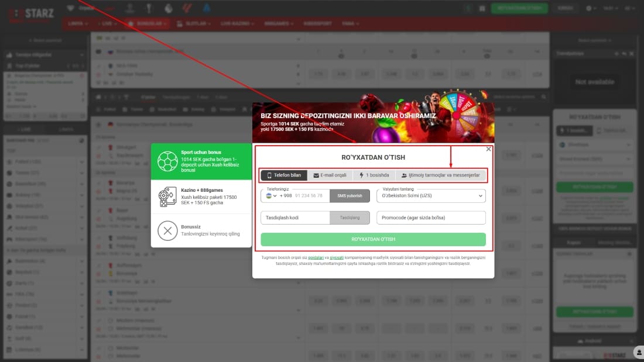Image resolution: width=644 pixels, height=362 pixels.
Task: Open the settings gear in the header
Action: click(588, 8)
